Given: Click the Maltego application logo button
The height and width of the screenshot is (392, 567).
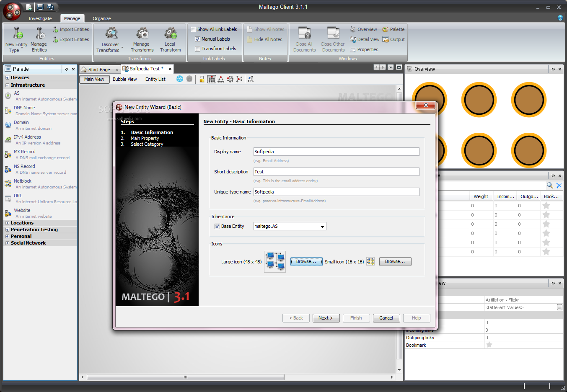Looking at the screenshot, I should pyautogui.click(x=12, y=11).
